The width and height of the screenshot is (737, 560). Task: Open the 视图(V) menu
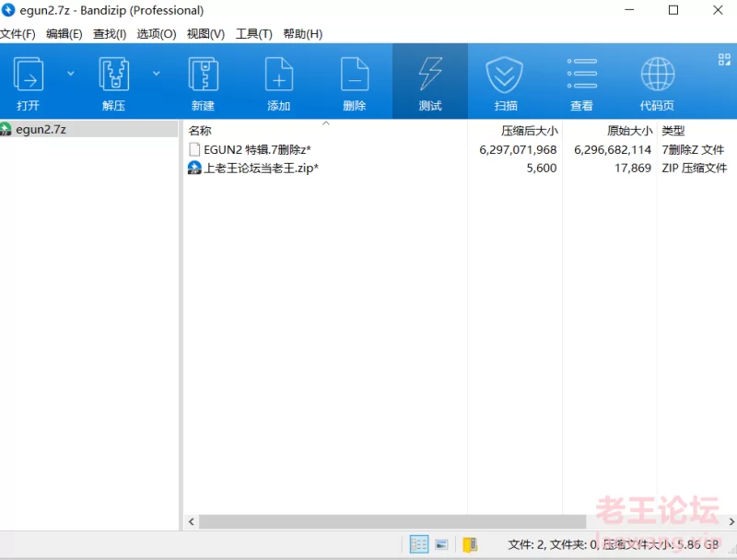coord(205,34)
